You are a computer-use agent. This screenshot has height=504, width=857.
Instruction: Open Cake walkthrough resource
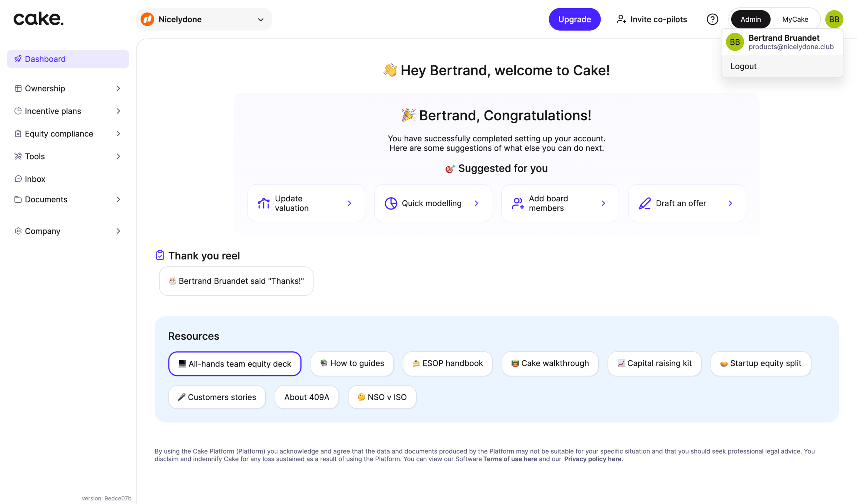(550, 363)
